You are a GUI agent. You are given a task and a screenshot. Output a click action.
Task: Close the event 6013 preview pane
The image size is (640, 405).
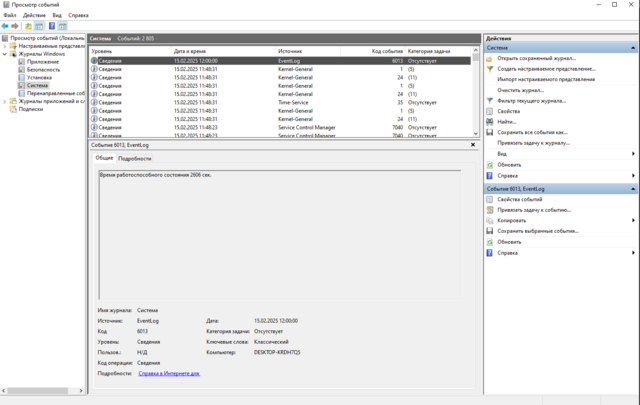point(473,145)
